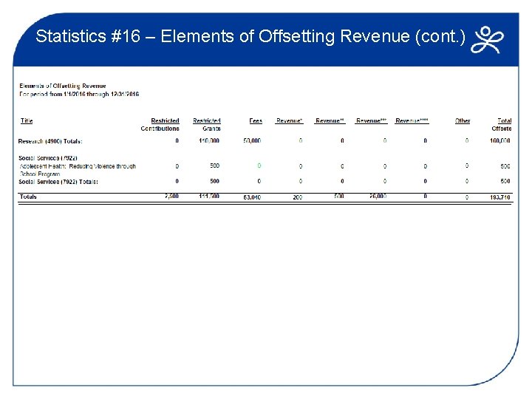Click the 500 total offsets in Adolescent Health row

pos(505,166)
